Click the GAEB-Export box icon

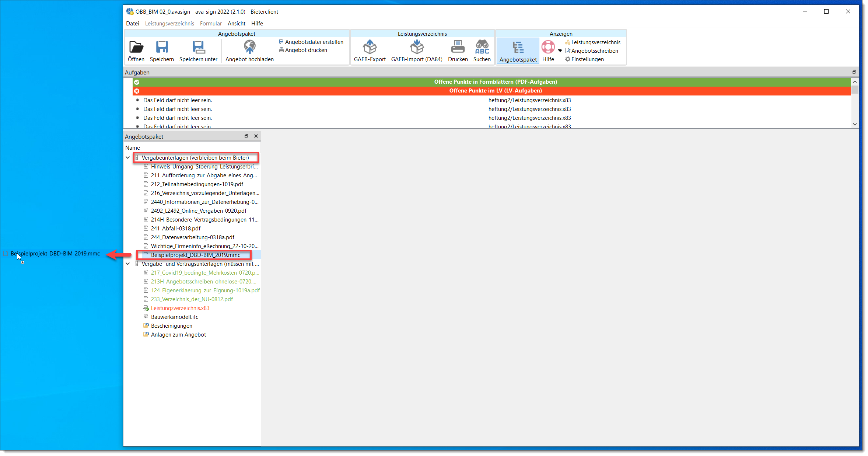370,47
